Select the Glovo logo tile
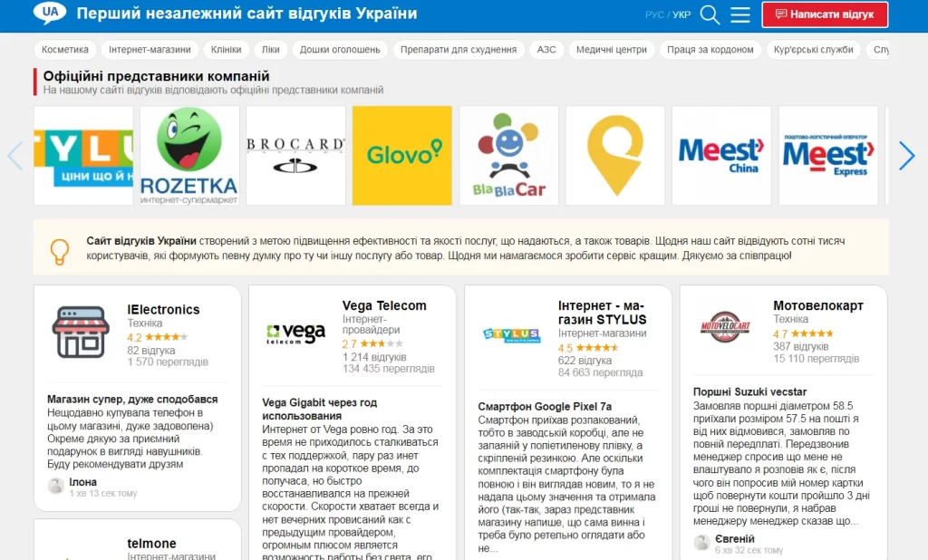Viewport: 928px width, 560px height. (402, 155)
